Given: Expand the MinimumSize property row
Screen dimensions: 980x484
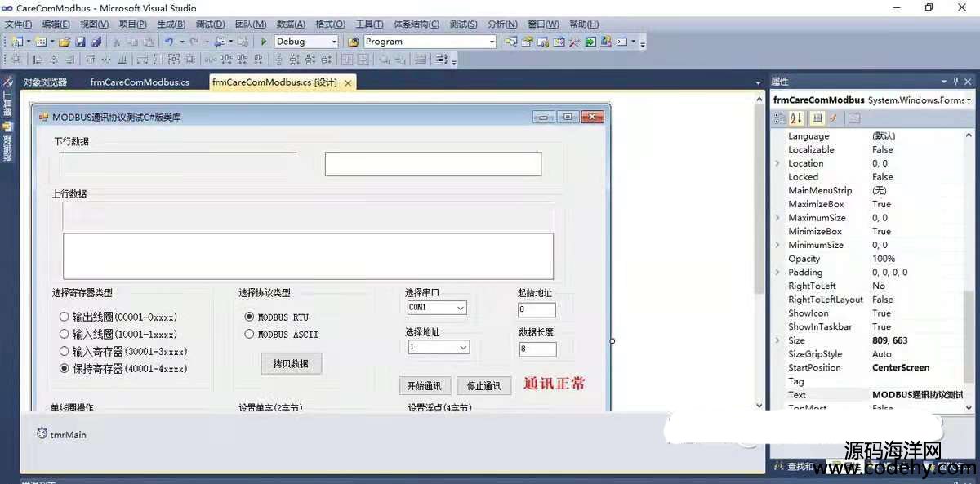Looking at the screenshot, I should point(777,245).
